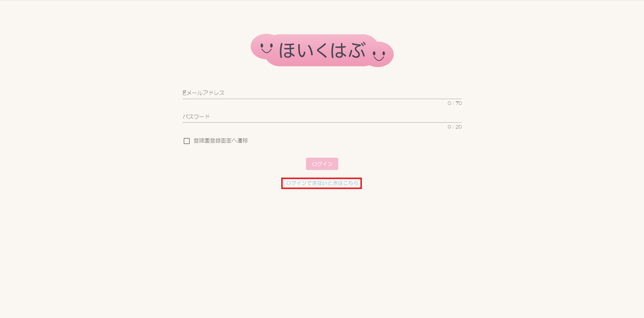Click the ぶ character in the logo
Screen dimensions: 644x318
[x=357, y=50]
